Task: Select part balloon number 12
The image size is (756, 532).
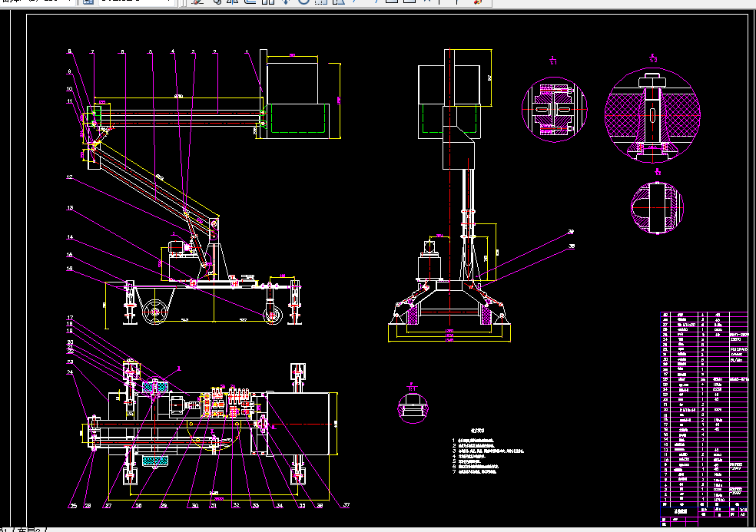Action: (69, 177)
